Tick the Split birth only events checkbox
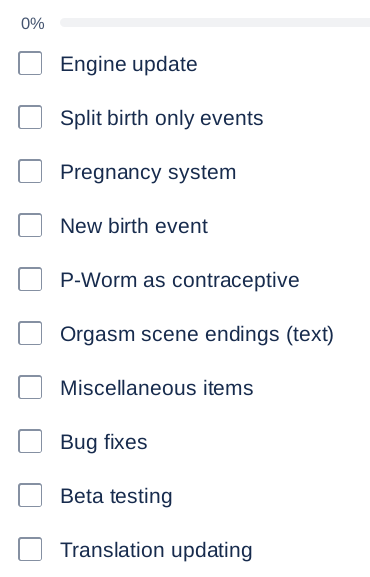The height and width of the screenshot is (577, 370). pyautogui.click(x=30, y=117)
